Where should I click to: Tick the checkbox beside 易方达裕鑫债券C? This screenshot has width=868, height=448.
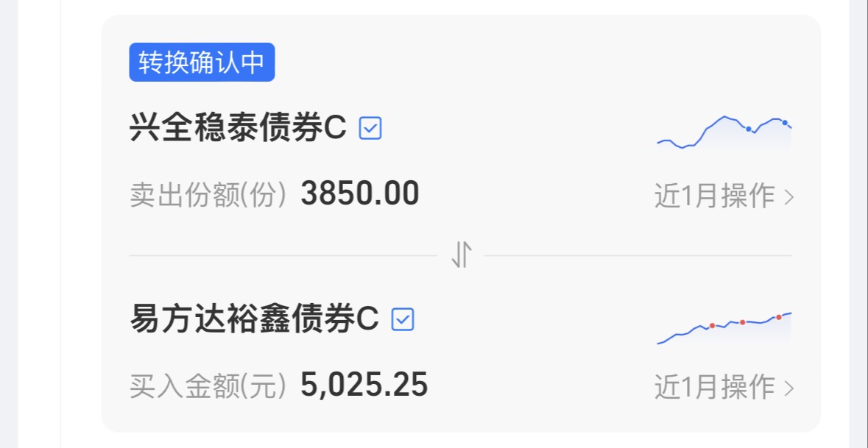[x=403, y=319]
